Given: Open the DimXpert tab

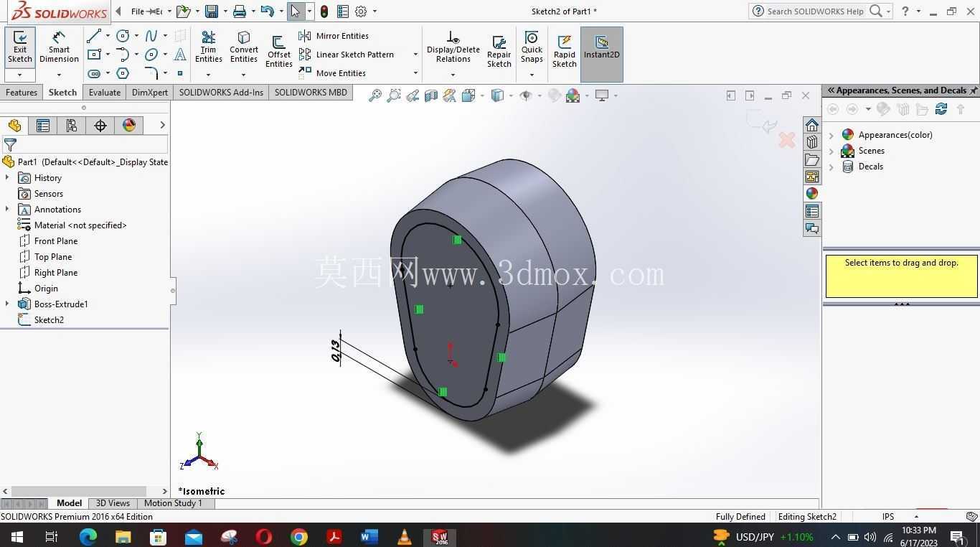Looking at the screenshot, I should click(x=150, y=93).
